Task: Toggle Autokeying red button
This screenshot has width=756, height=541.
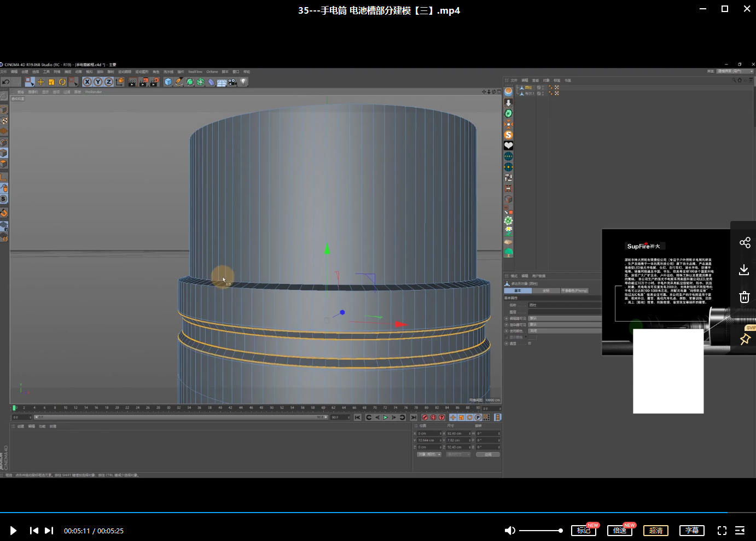Action: pos(433,417)
